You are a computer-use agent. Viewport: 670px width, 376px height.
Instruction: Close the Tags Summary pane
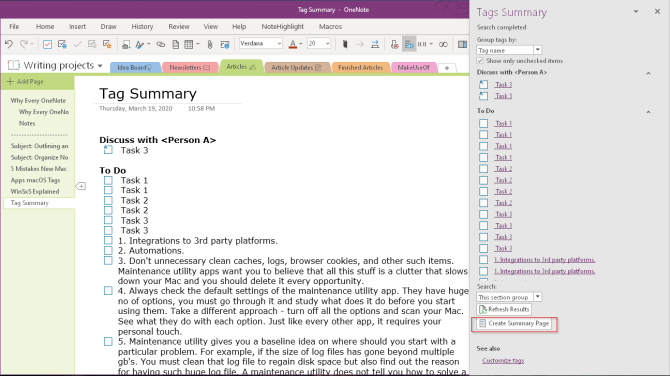click(x=658, y=12)
